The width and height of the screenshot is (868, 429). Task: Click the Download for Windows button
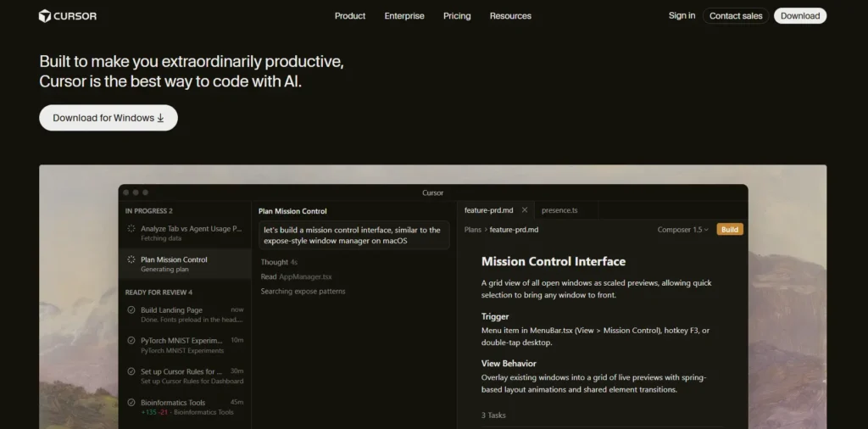pyautogui.click(x=108, y=118)
